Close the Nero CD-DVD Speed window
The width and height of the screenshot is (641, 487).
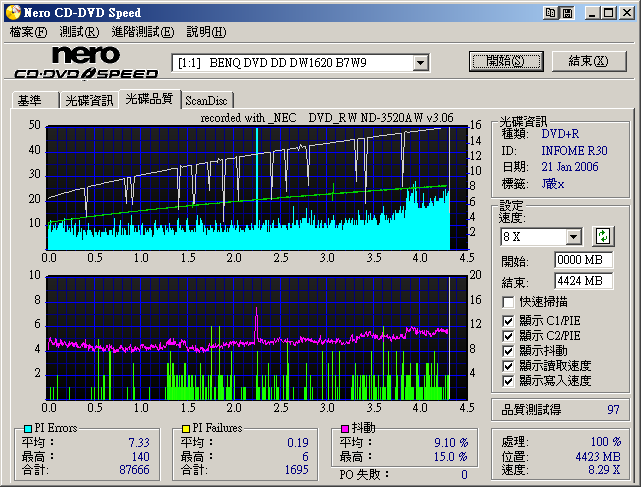[x=626, y=13]
